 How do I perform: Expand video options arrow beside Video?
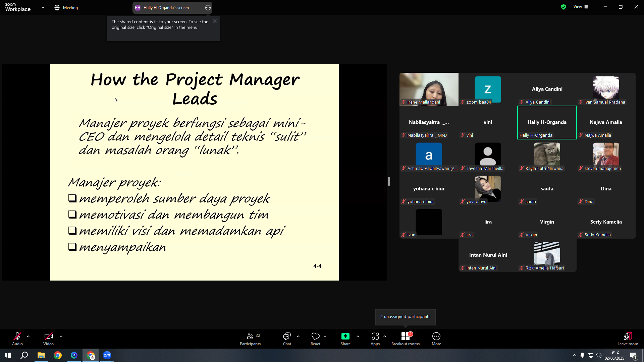[x=61, y=336]
